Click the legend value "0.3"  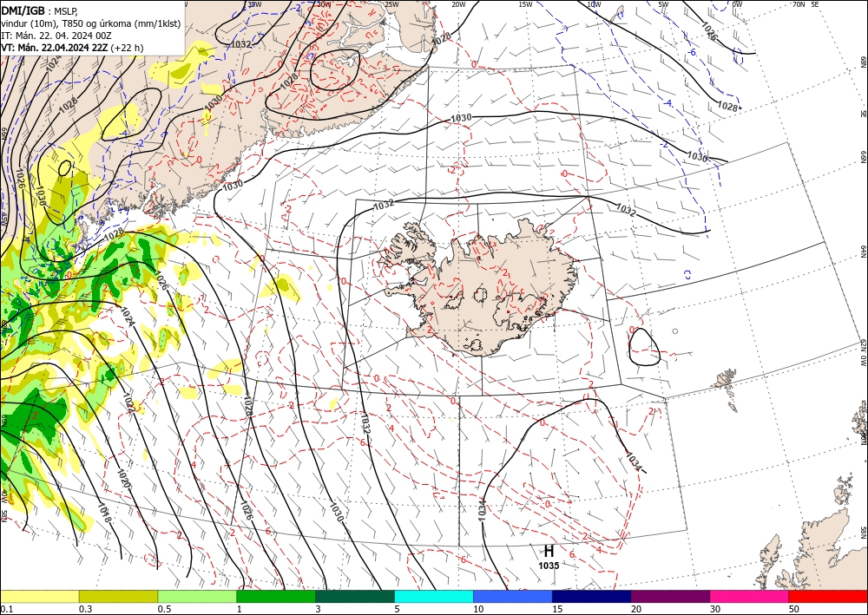pyautogui.click(x=85, y=609)
